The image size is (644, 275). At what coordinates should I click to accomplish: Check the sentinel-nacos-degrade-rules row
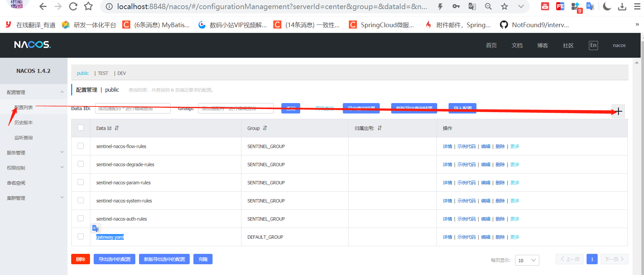point(81,164)
